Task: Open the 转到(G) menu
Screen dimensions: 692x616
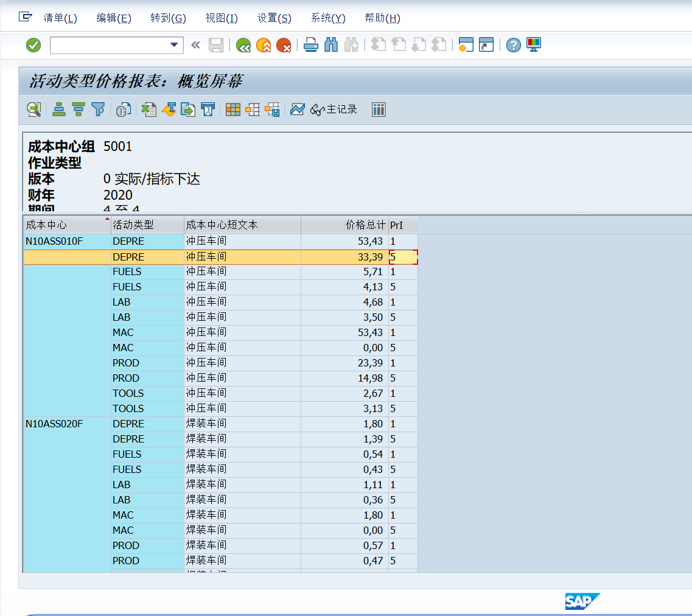Action: [167, 18]
